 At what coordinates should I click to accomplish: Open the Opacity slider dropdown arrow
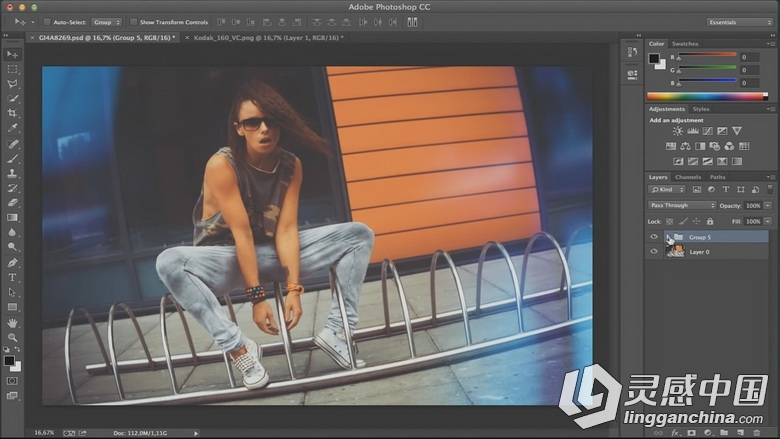[x=768, y=205]
